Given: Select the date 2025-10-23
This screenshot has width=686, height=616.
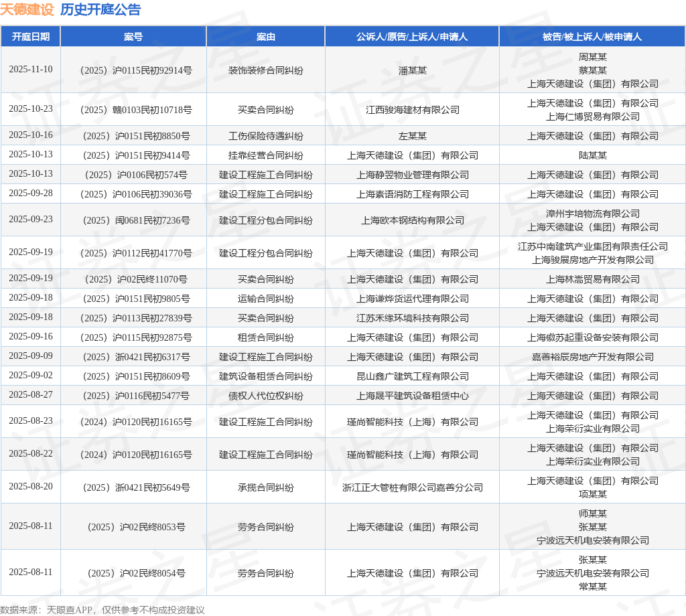Looking at the screenshot, I should (x=31, y=109).
